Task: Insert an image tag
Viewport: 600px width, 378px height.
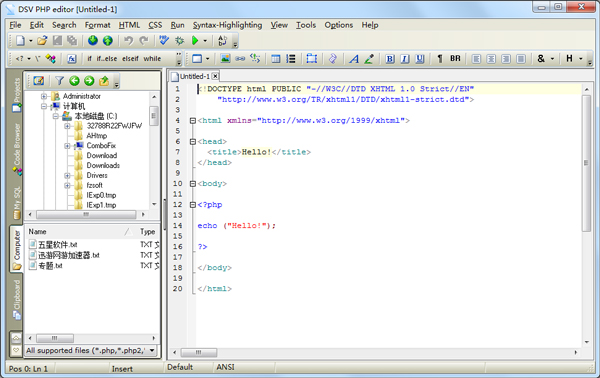Action: (225, 59)
